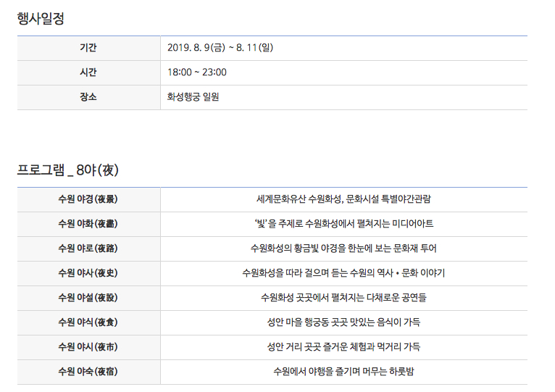Image resolution: width=555 pixels, height=392 pixels.
Task: Click '수원에서 야행을 즐기며 머무는 하룻밤'
Action: [x=343, y=372]
